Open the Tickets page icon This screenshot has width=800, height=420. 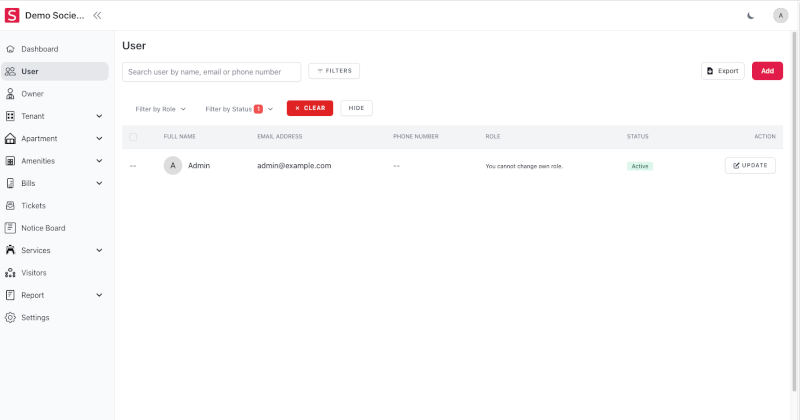click(x=11, y=205)
